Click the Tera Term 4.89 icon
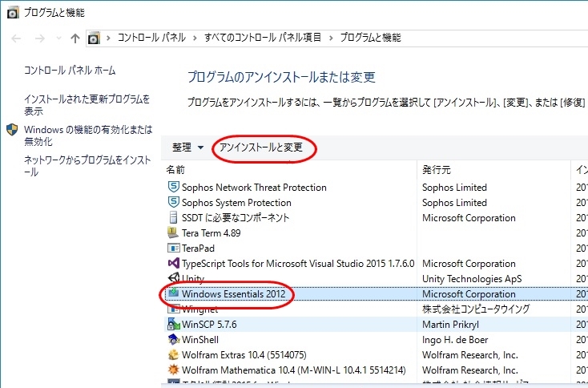 coord(173,233)
